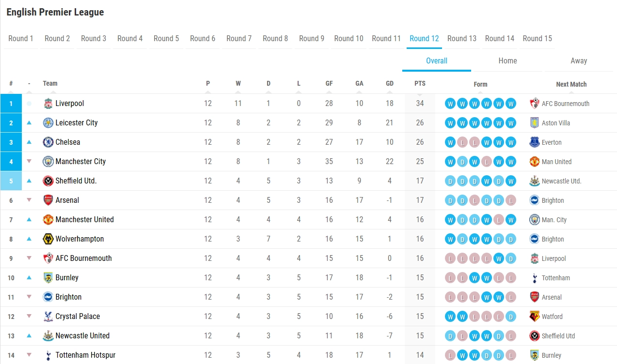This screenshot has height=364, width=617.
Task: Click Chelsea's first L form badge
Action: pyautogui.click(x=462, y=142)
